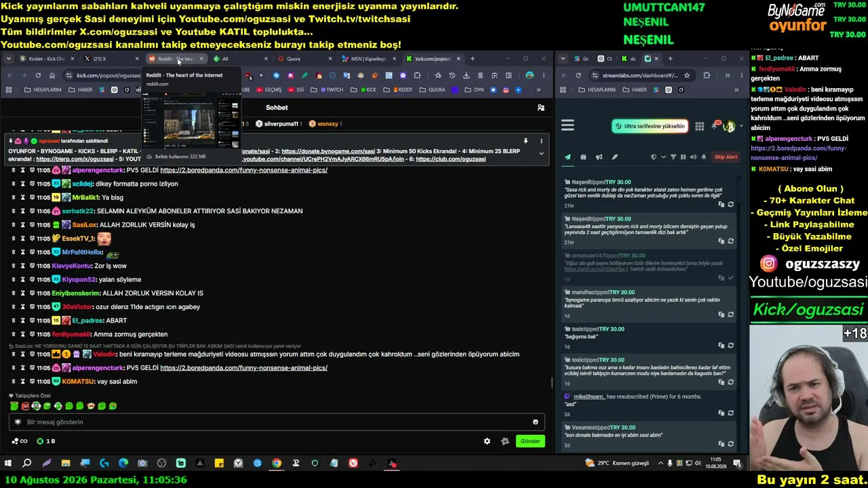Open Windows taskbar search
This screenshot has width=868, height=488.
(27, 464)
